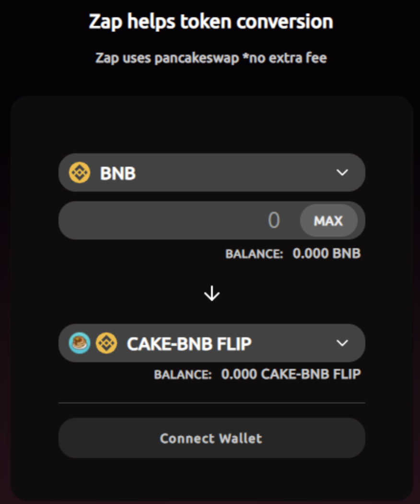Open source selector via the BNB label
420x504 pixels.
118,173
